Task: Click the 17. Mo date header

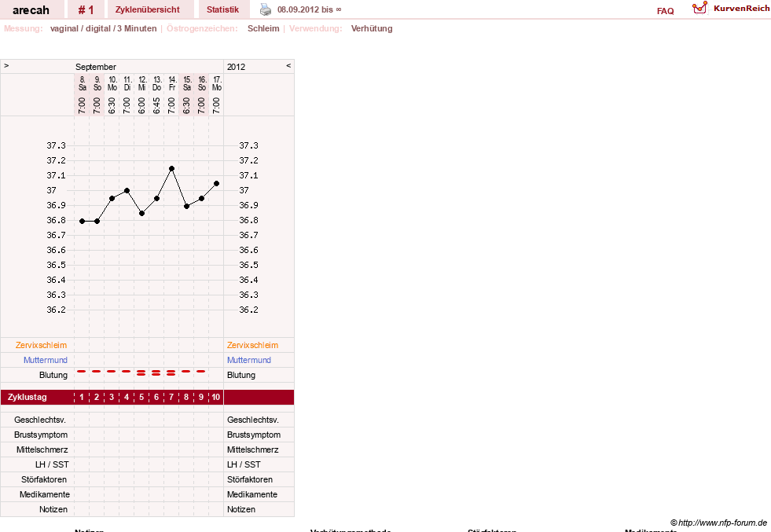Action: click(x=217, y=83)
